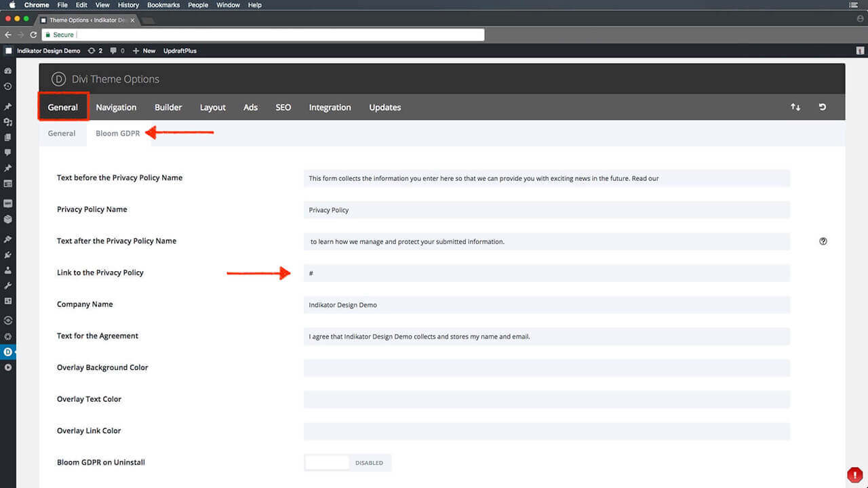Select the Theme Options browser tab
This screenshot has height=488, width=868.
point(87,20)
